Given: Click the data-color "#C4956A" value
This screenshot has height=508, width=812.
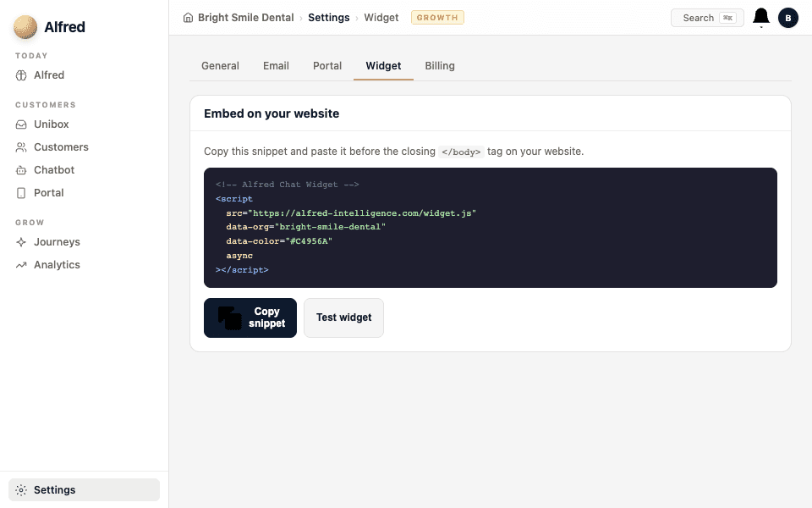Looking at the screenshot, I should point(309,241).
